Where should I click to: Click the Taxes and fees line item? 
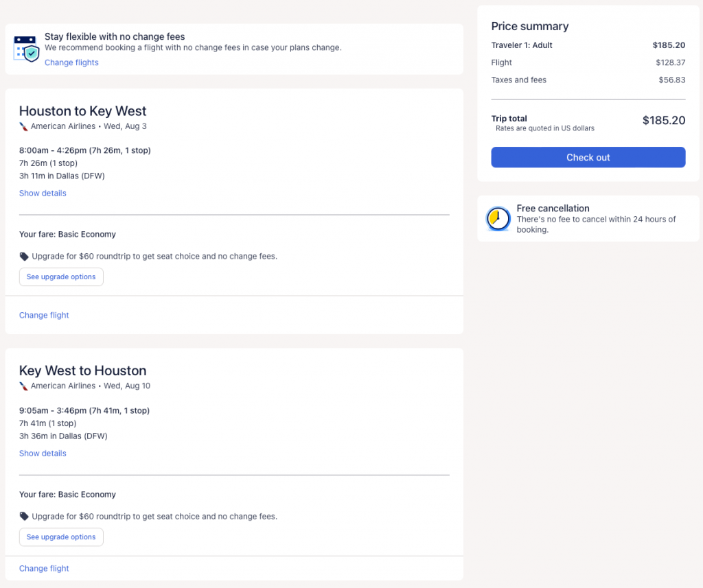point(518,80)
